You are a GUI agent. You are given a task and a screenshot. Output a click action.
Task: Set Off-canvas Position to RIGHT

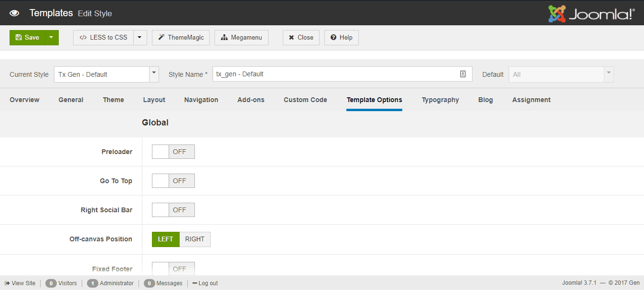pos(194,239)
